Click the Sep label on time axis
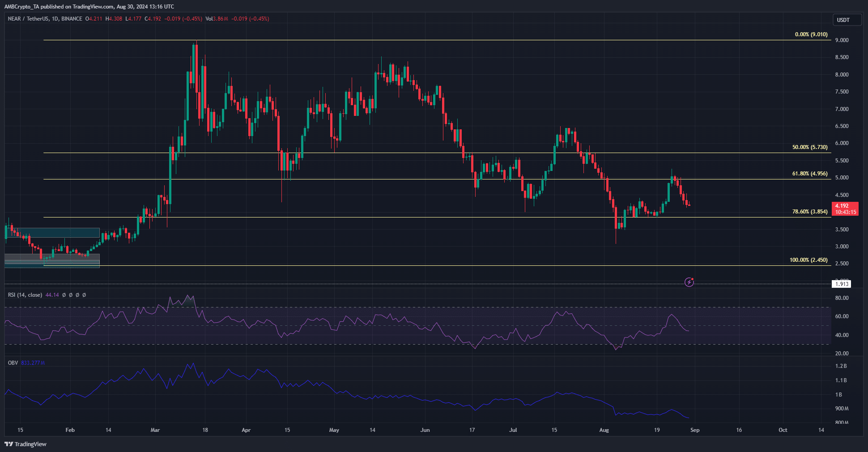This screenshot has height=452, width=868. [x=695, y=430]
